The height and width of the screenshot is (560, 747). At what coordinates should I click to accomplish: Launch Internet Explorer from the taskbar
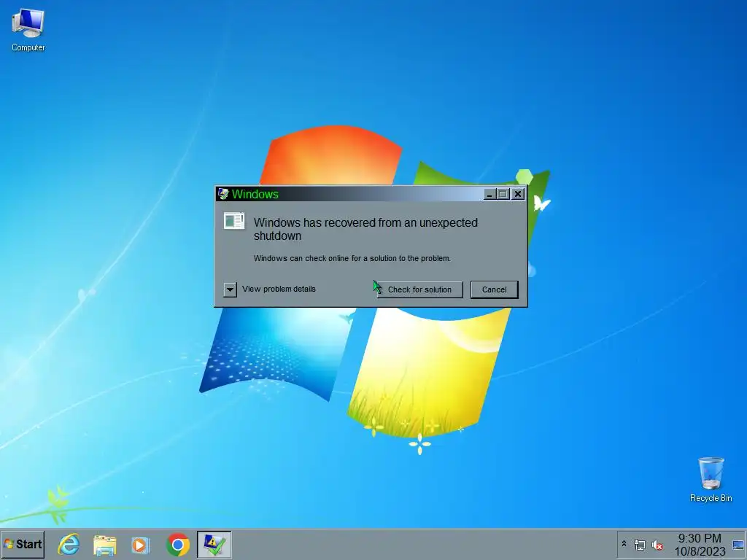click(x=69, y=544)
